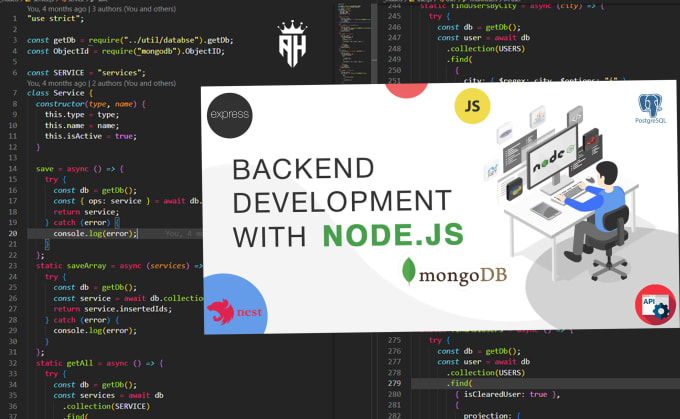680x419 pixels.
Task: Click the '{ isClearedUser: true },' line
Action: pyautogui.click(x=508, y=394)
